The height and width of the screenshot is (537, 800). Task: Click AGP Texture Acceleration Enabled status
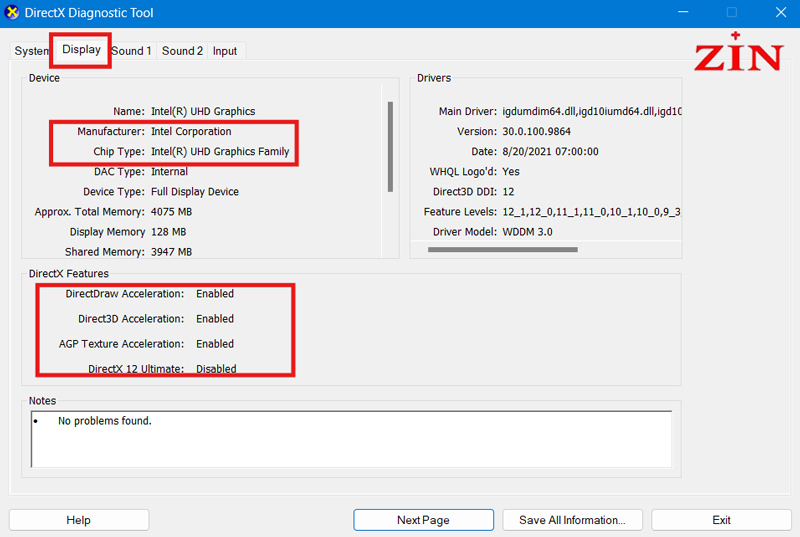pos(215,344)
